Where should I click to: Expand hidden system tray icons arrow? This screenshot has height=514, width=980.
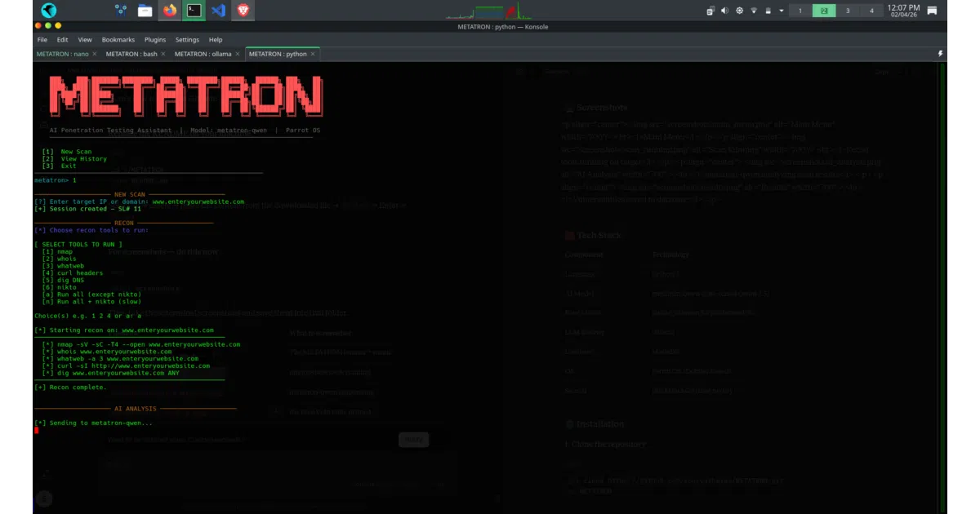pos(782,11)
